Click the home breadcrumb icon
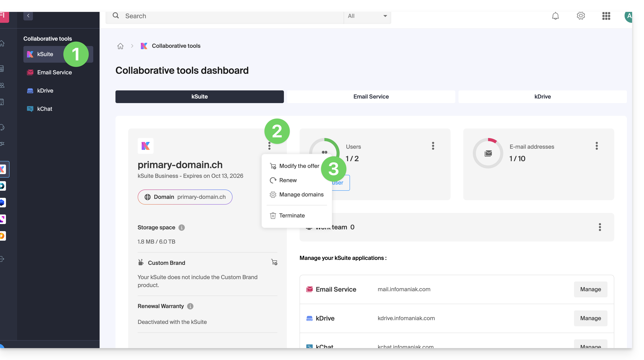 (x=120, y=46)
